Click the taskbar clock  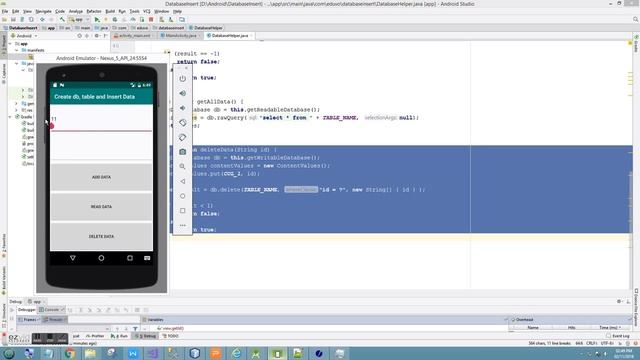[624, 353]
